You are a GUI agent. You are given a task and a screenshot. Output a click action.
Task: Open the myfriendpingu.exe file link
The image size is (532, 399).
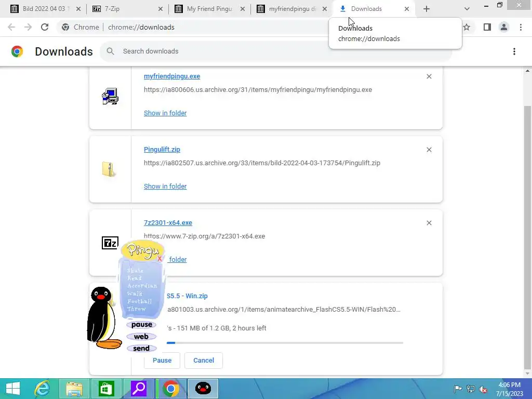pyautogui.click(x=172, y=76)
